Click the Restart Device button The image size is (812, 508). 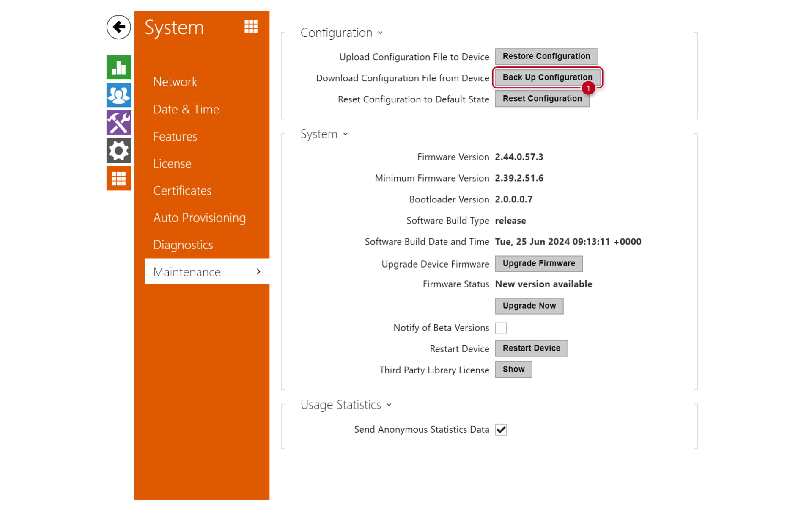tap(531, 348)
